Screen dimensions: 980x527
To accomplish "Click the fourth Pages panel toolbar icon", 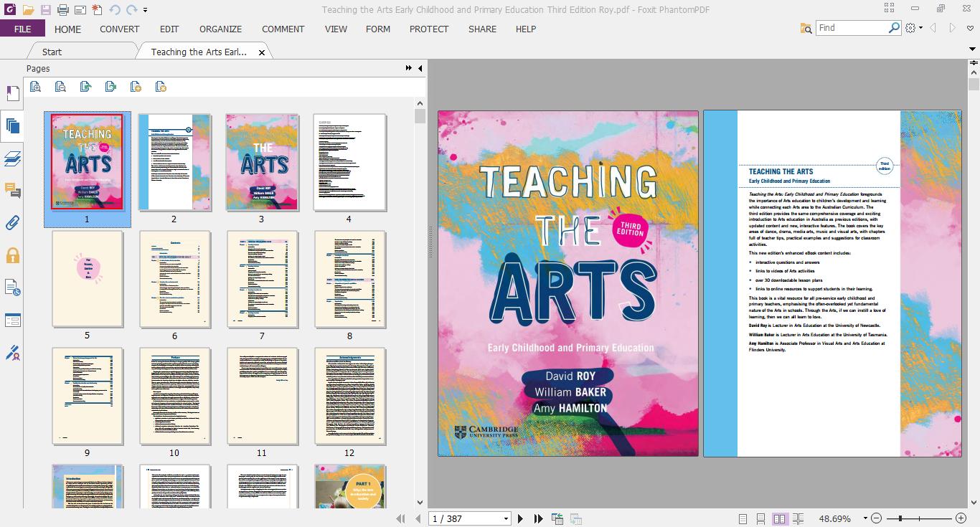I will (x=110, y=87).
